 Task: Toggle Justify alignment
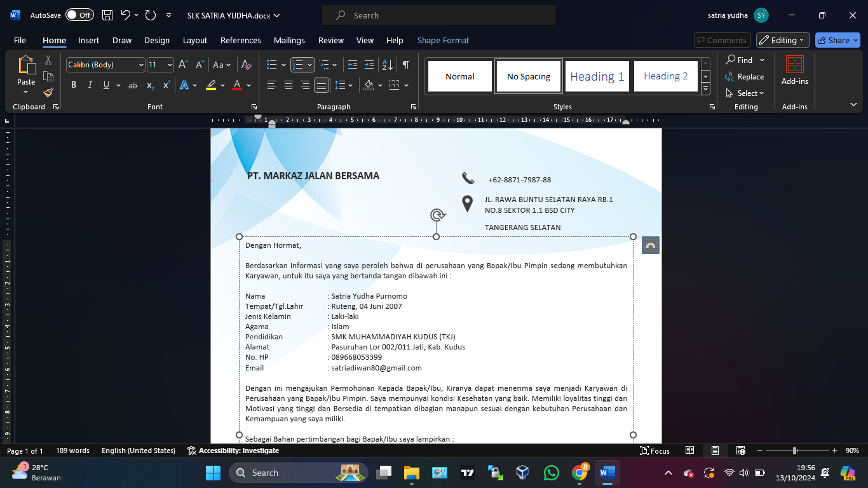322,85
